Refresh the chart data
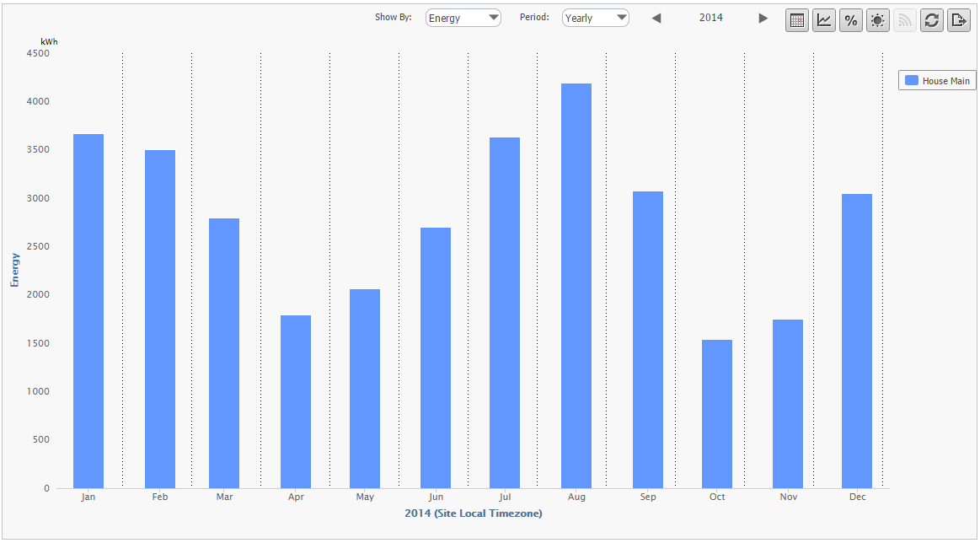This screenshot has width=980, height=543. click(x=932, y=20)
